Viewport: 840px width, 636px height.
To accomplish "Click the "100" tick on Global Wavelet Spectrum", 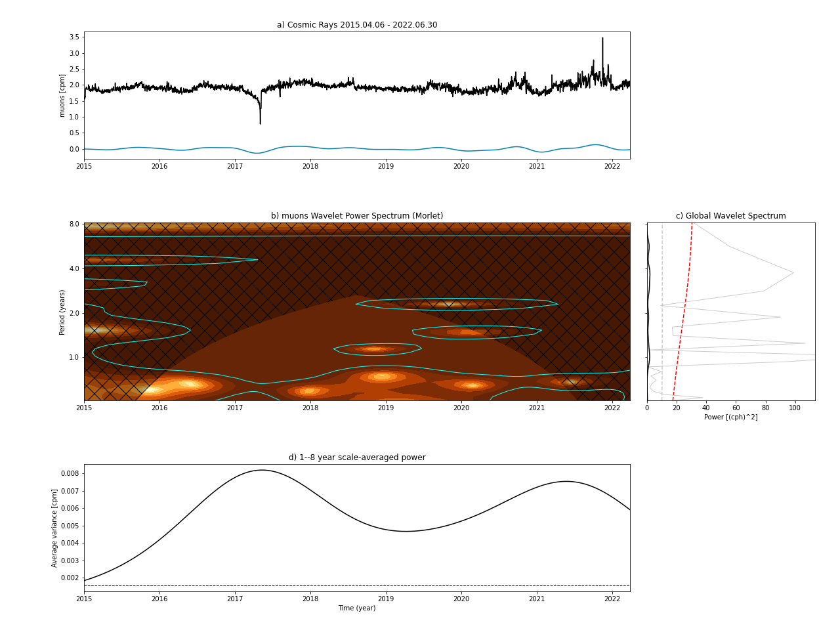I will pyautogui.click(x=795, y=408).
